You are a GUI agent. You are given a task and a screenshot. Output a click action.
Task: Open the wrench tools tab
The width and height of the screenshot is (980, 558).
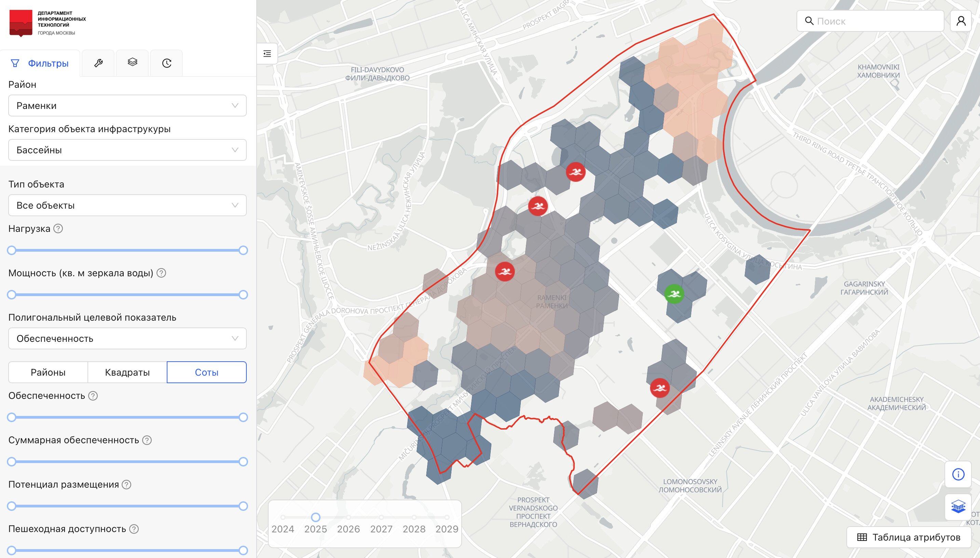point(98,63)
